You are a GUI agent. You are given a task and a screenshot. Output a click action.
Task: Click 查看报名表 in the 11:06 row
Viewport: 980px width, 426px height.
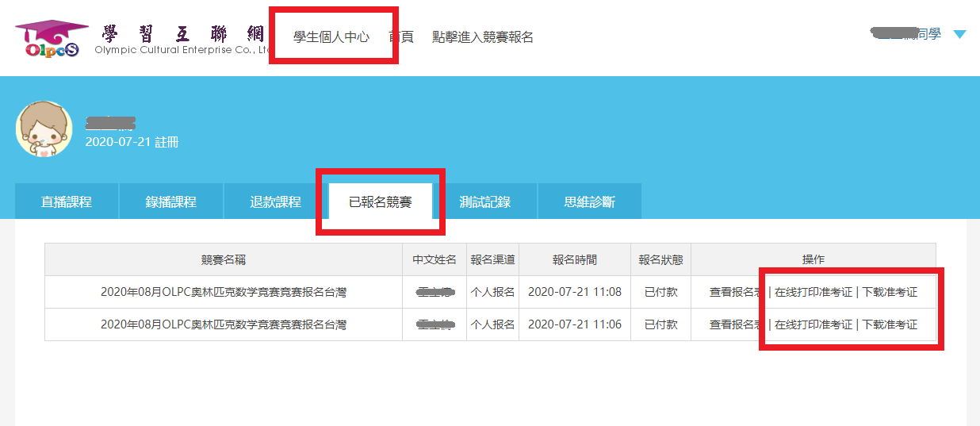point(737,324)
